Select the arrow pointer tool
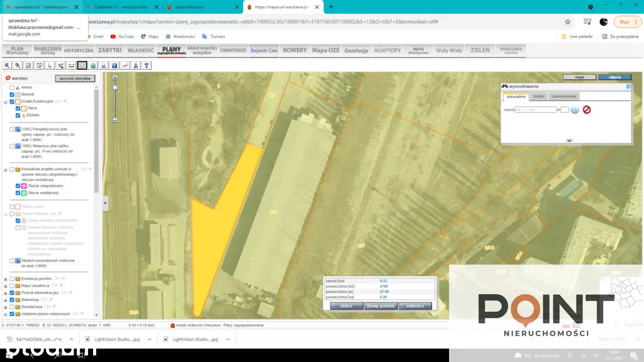Screen dimensions: 644x362 coord(50,65)
